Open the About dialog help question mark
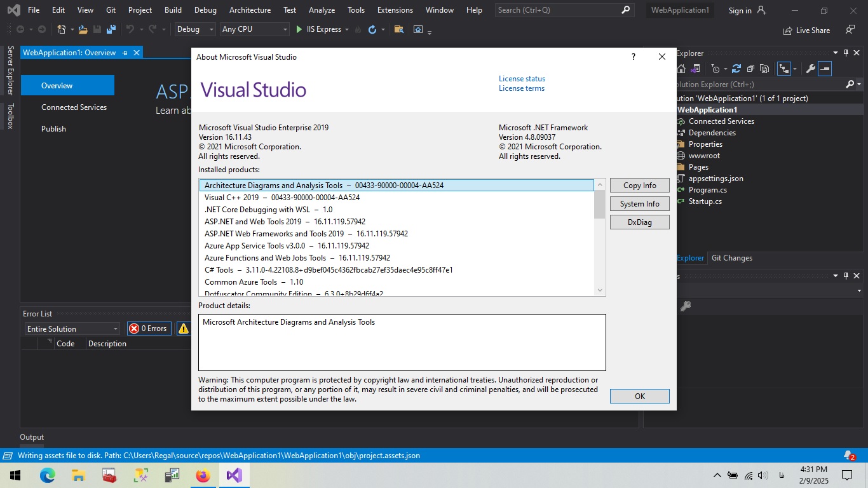868x488 pixels. point(634,57)
